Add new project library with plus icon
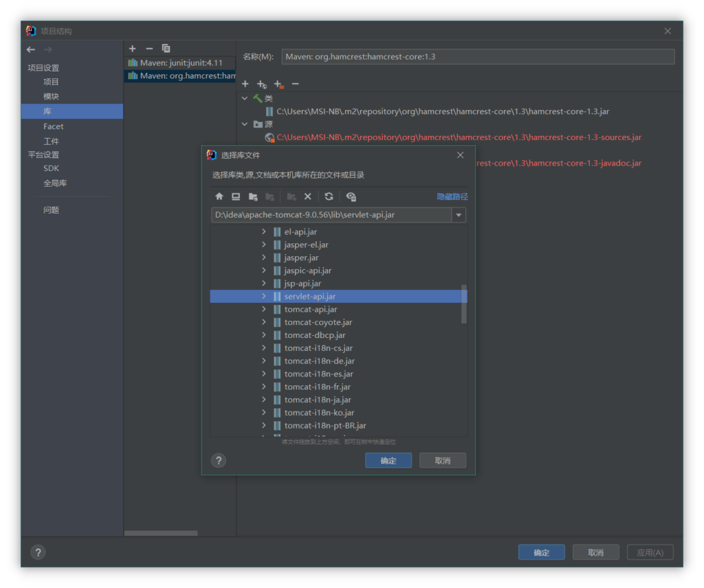Viewport: 704px width, 588px height. pyautogui.click(x=133, y=49)
